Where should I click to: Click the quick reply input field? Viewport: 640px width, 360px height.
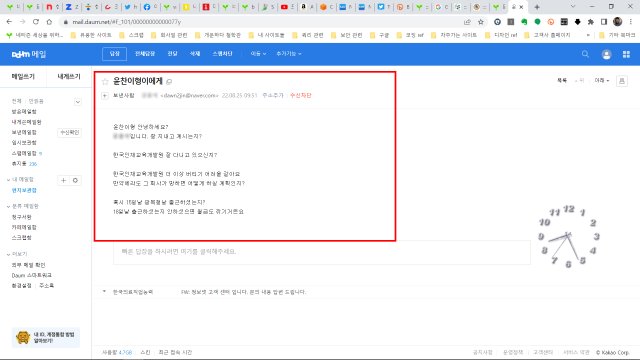322,252
